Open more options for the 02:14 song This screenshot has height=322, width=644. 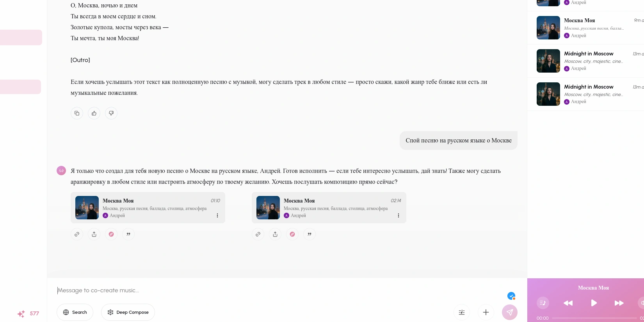tap(398, 215)
